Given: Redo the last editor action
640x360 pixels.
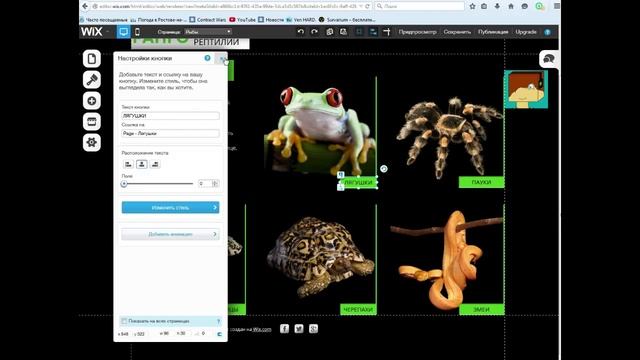Looking at the screenshot, I should [314, 32].
